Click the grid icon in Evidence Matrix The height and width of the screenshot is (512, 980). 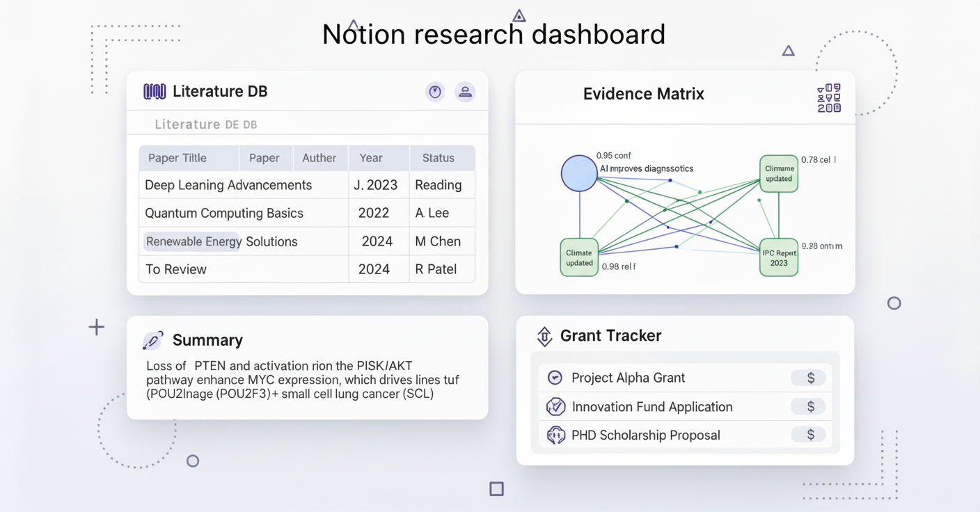(828, 98)
